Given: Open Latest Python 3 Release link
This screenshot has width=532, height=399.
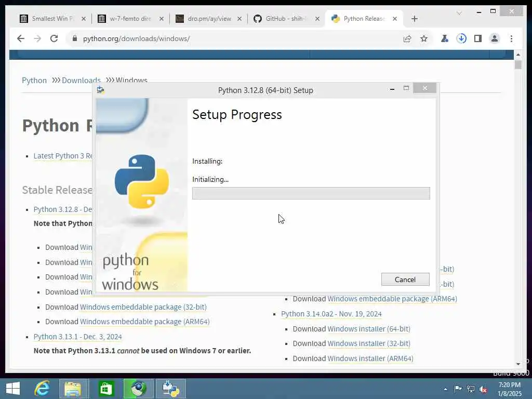Looking at the screenshot, I should point(63,156).
